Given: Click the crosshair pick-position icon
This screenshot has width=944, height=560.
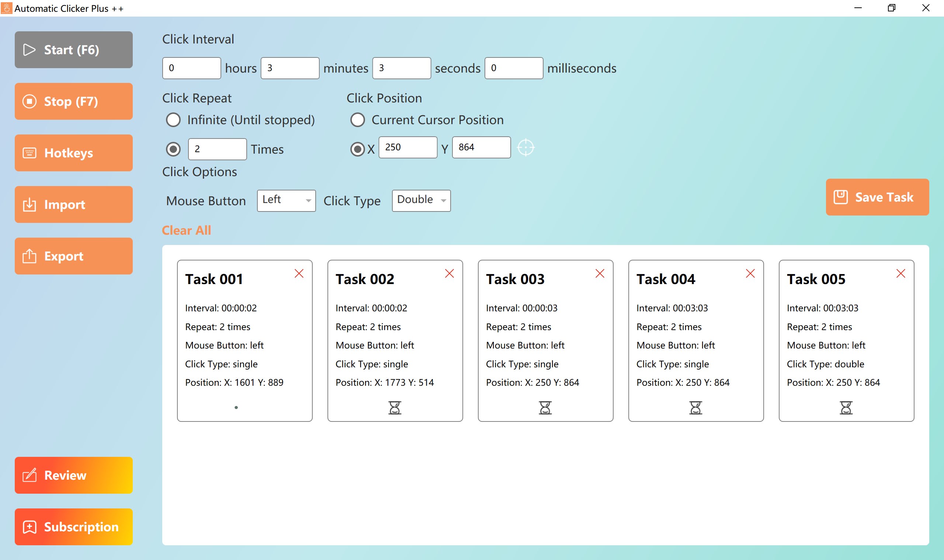Looking at the screenshot, I should (525, 147).
